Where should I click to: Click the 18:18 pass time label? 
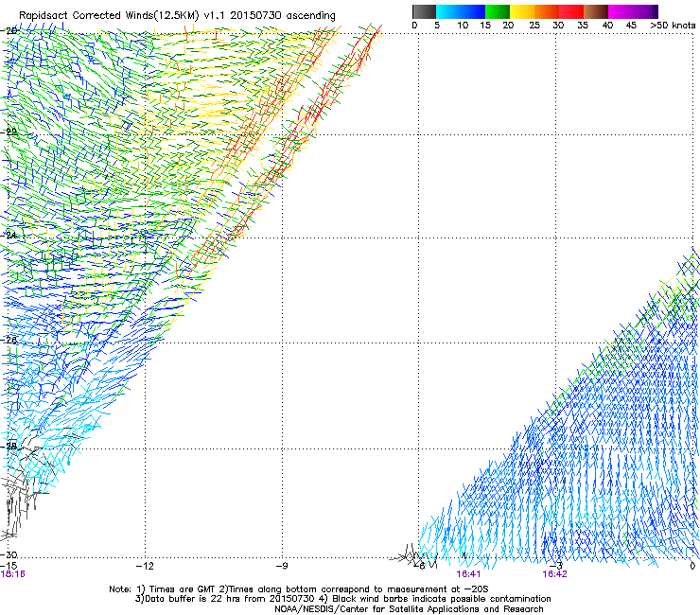pyautogui.click(x=12, y=574)
